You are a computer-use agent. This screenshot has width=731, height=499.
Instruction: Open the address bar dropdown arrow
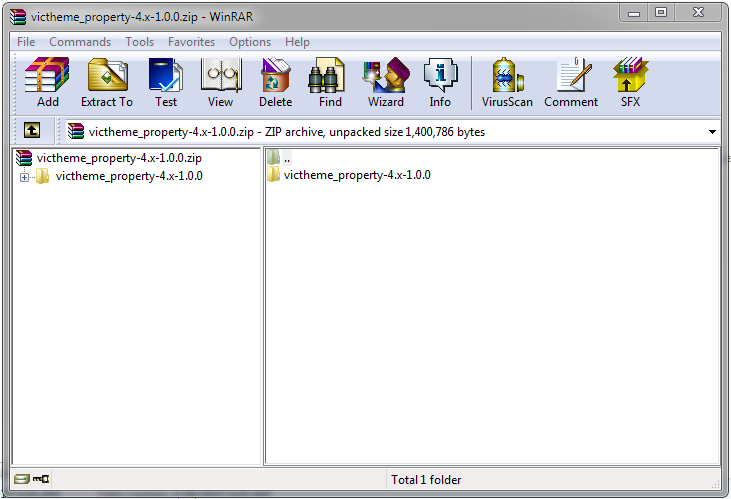pyautogui.click(x=712, y=132)
